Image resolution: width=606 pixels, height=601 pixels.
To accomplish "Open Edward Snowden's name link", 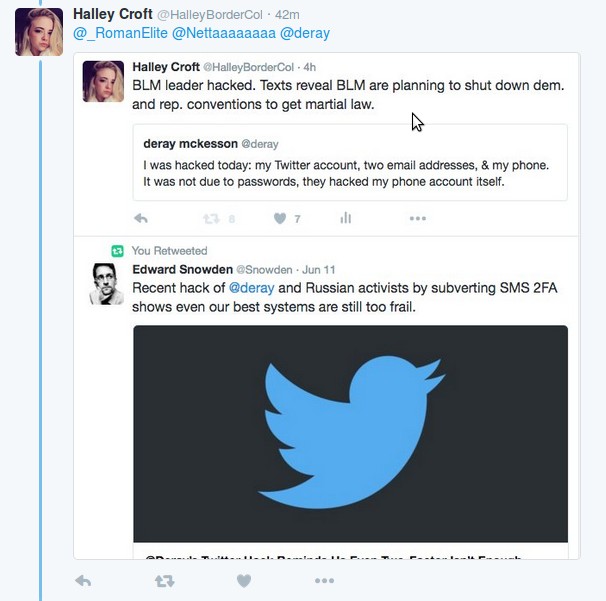I will [x=182, y=269].
